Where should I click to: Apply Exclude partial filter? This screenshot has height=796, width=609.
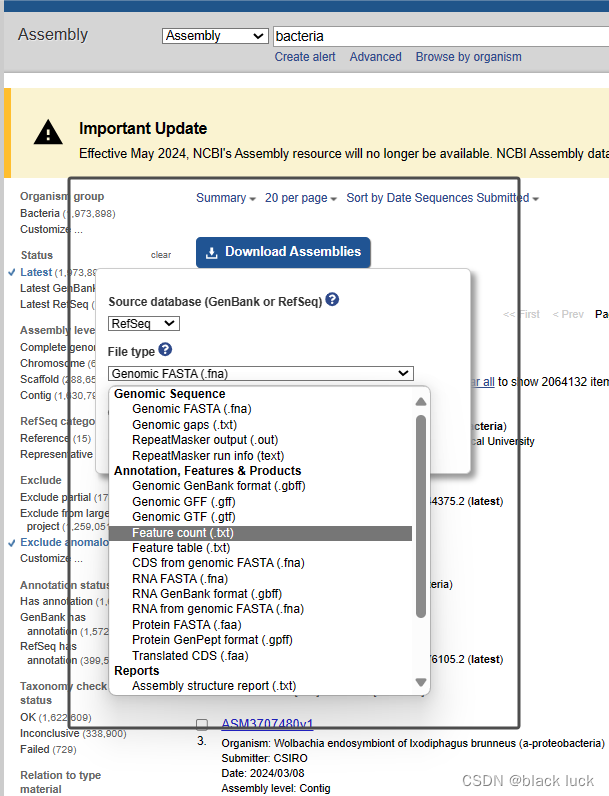55,497
